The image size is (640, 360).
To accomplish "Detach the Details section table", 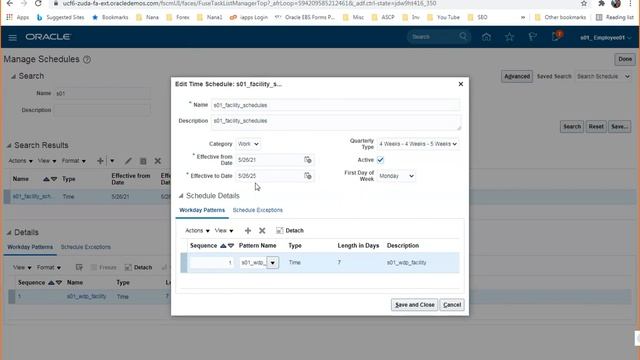I will pos(138,267).
